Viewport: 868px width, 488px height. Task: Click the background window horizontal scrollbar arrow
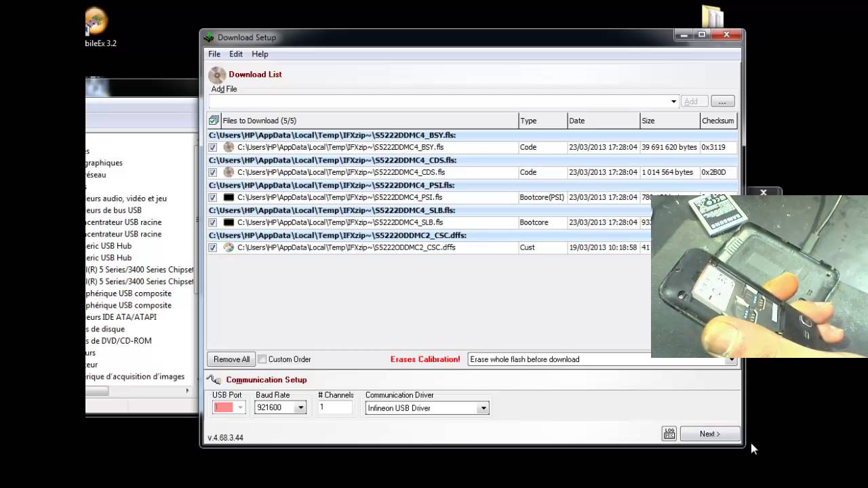coord(188,391)
